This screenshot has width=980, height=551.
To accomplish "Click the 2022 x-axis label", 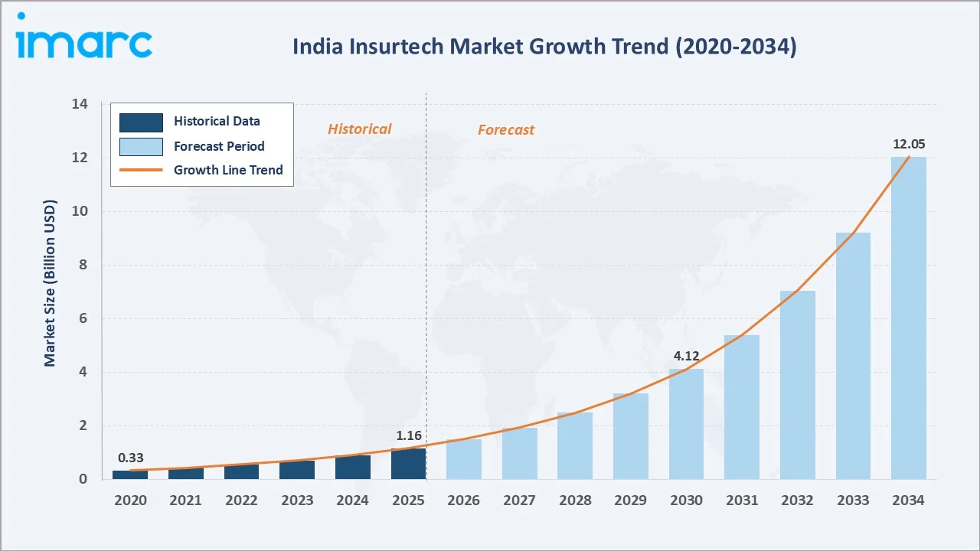I will click(241, 500).
